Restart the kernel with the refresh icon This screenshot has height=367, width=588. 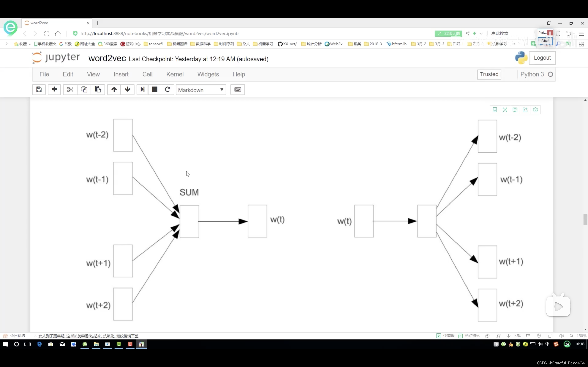tap(167, 89)
